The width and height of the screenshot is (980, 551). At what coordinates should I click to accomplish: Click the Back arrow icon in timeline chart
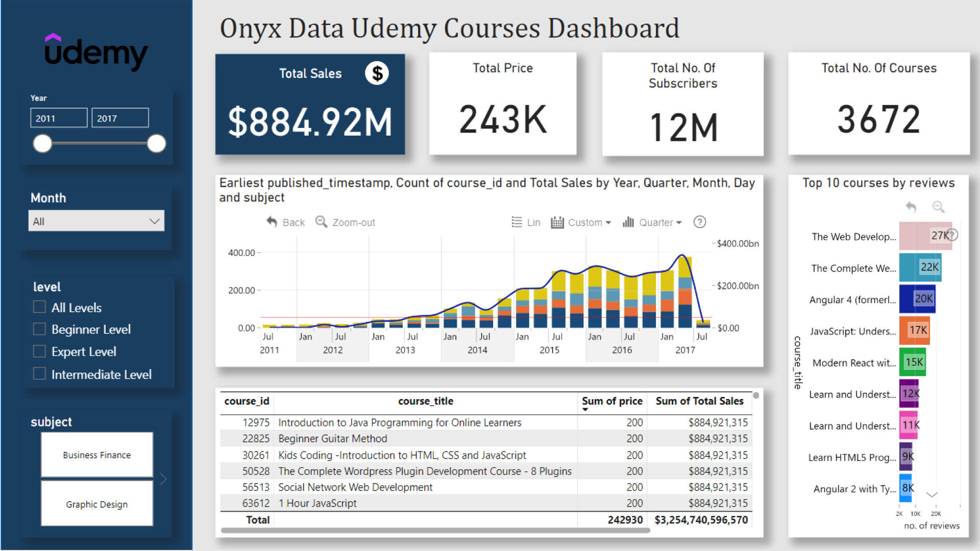(272, 222)
